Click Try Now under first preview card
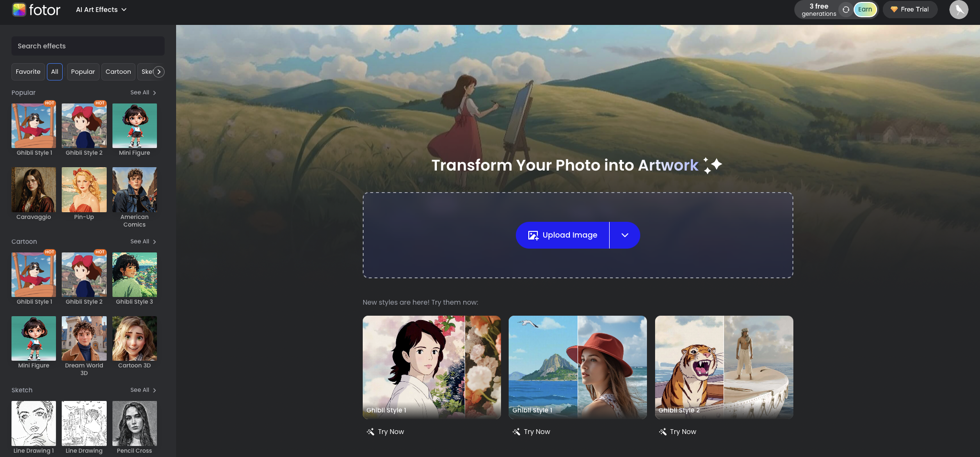This screenshot has width=980, height=457. click(386, 432)
